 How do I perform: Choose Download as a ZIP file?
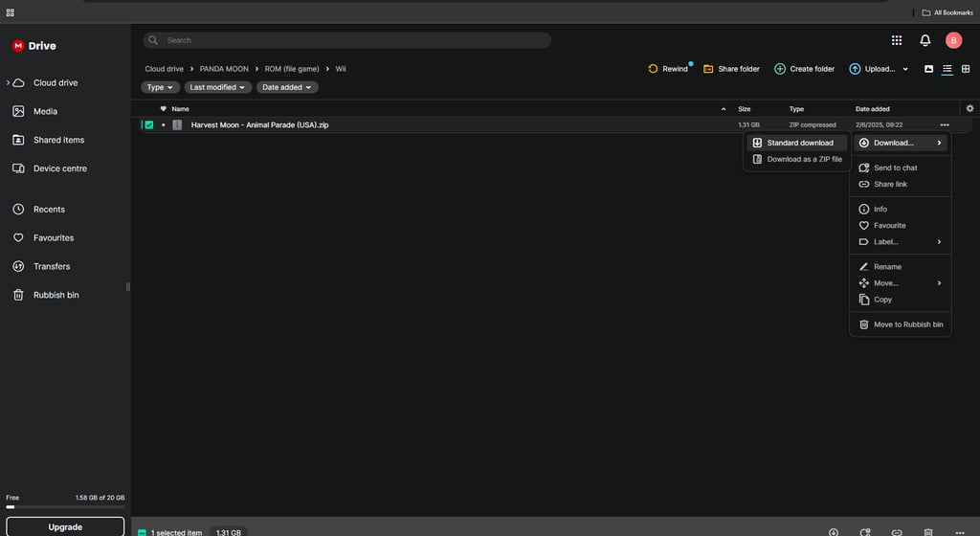(x=797, y=159)
